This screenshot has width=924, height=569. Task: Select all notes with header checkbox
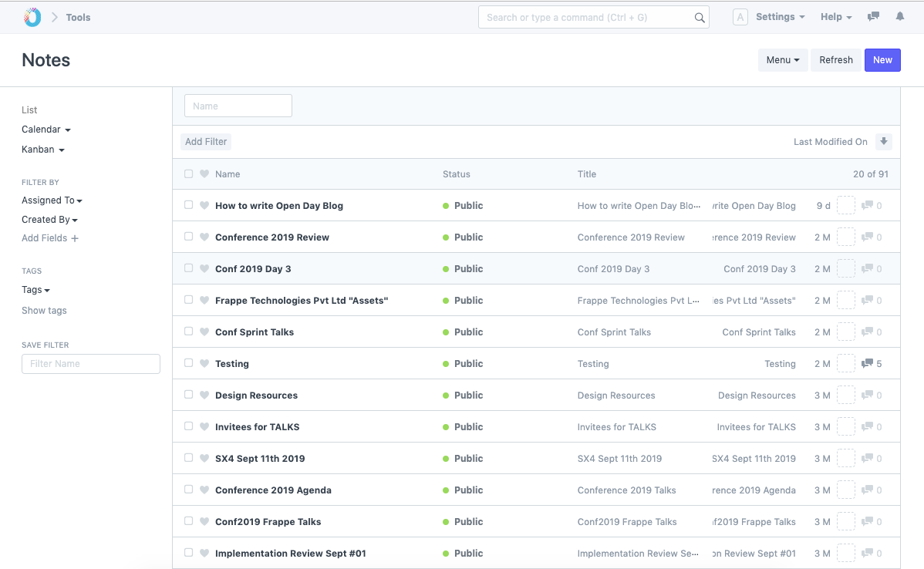click(188, 173)
